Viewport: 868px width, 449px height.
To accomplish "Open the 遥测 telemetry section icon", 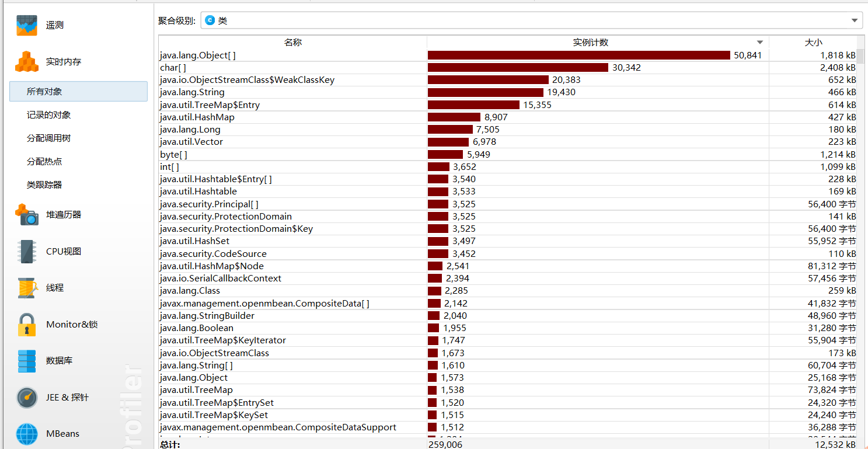I will [27, 25].
